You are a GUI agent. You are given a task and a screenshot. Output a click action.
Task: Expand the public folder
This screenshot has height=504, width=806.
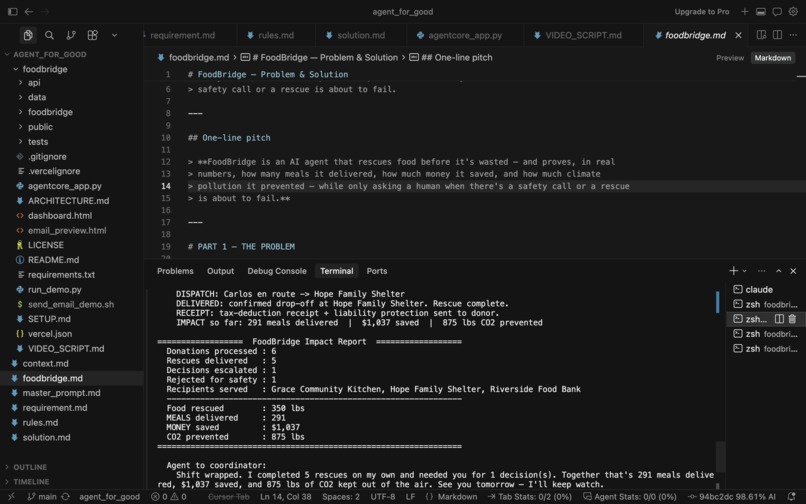pos(40,127)
